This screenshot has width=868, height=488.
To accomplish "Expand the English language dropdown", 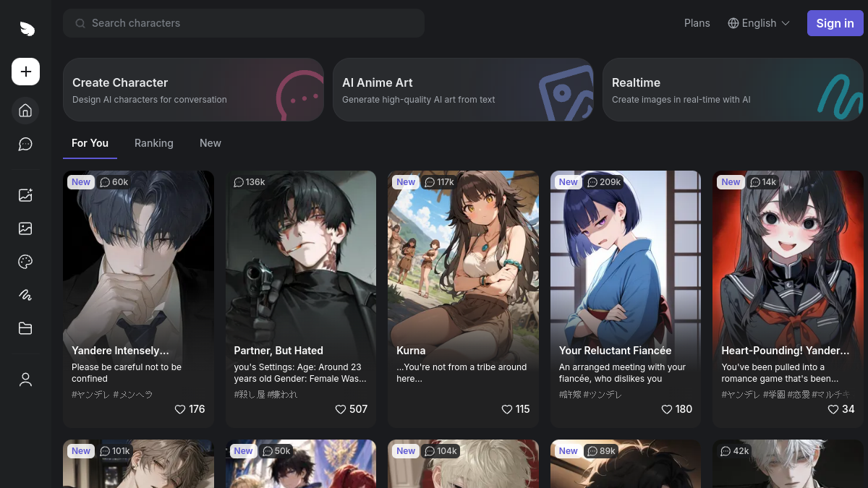I will [x=758, y=23].
